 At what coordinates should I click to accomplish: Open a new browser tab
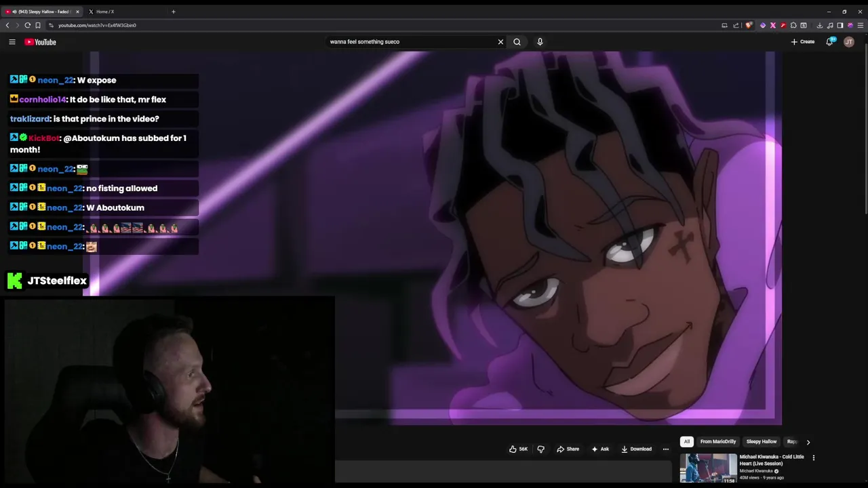click(x=173, y=12)
